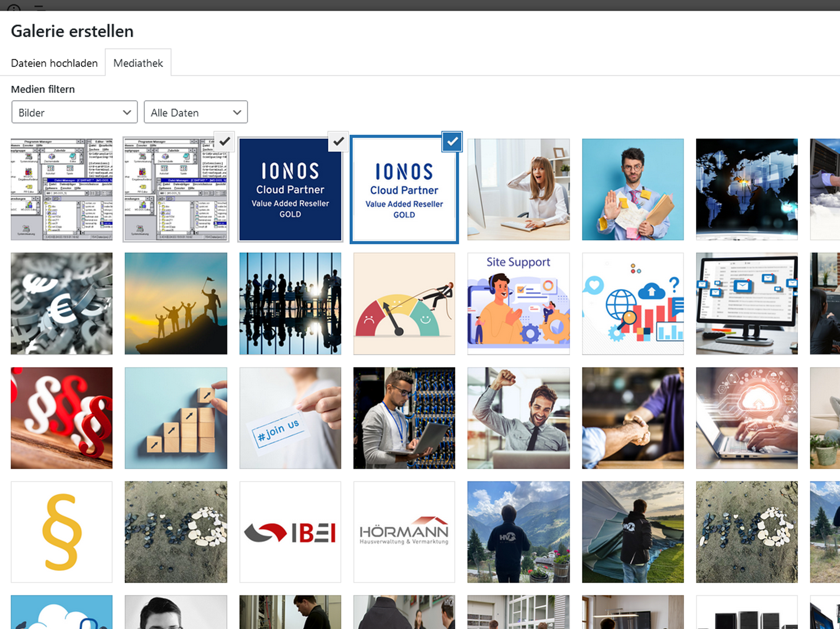Select the surprised woman at computer image
Viewport: 840px width, 629px height.
coord(518,189)
